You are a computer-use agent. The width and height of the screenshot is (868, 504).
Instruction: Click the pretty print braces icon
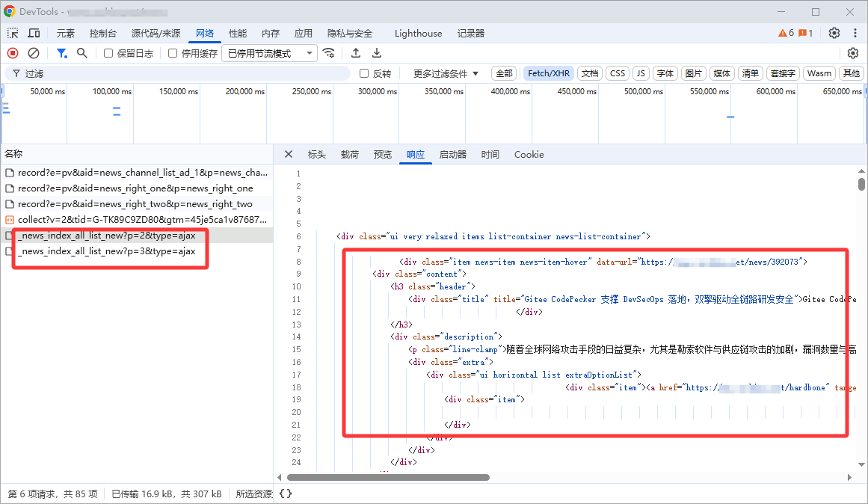coord(285,494)
